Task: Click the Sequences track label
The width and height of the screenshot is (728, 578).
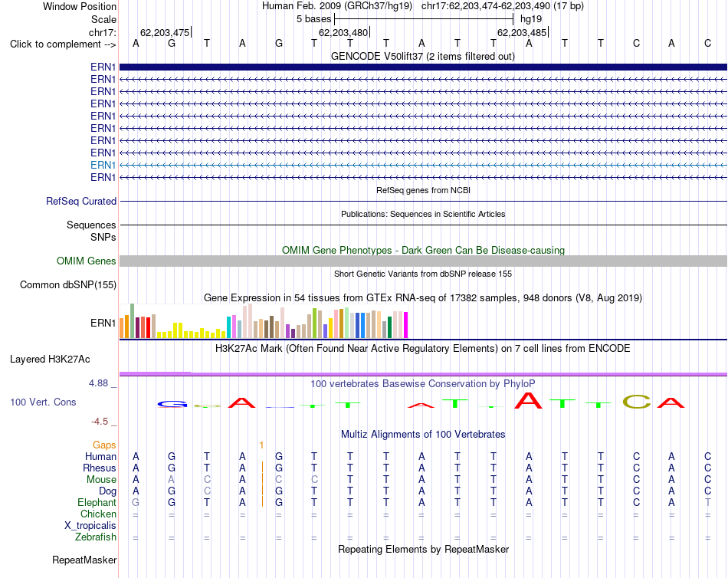Action: 91,225
